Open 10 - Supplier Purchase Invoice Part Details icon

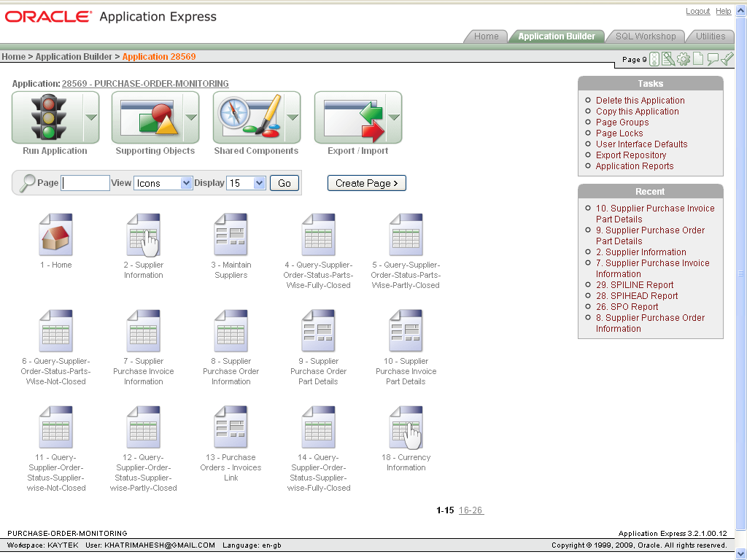(x=406, y=330)
